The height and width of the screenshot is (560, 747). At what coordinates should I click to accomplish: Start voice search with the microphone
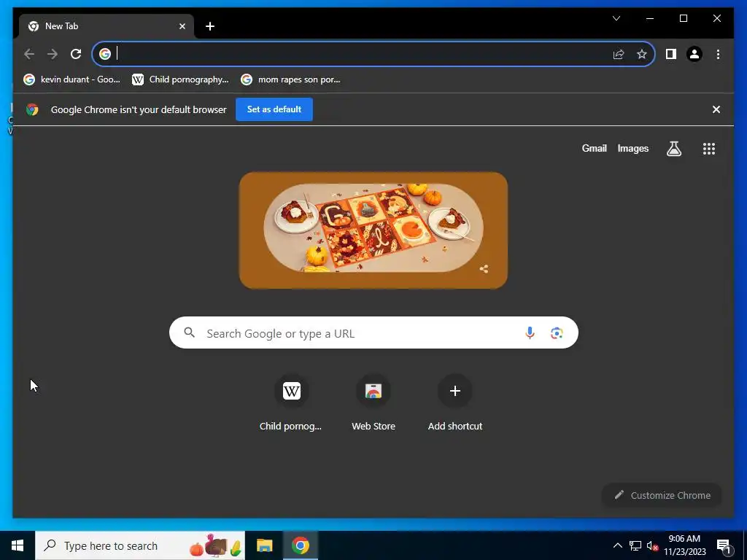[x=530, y=332]
